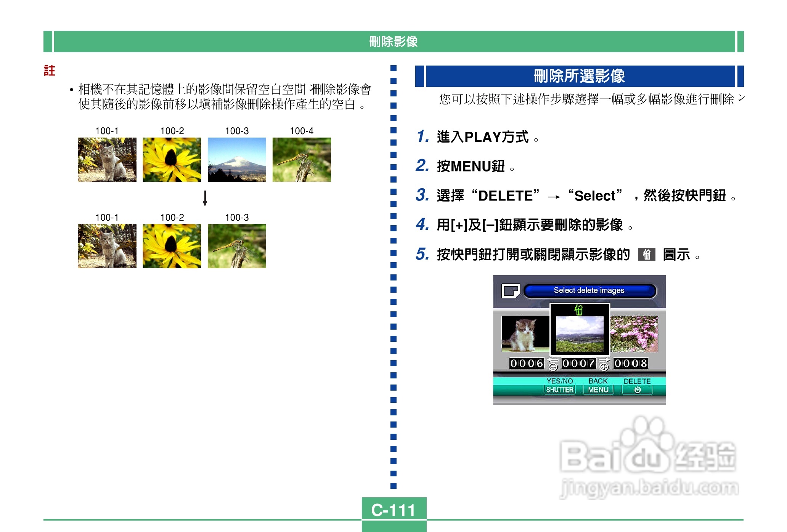
Task: Click the bottom-row sunflower photo labeled 100-2
Action: point(172,246)
